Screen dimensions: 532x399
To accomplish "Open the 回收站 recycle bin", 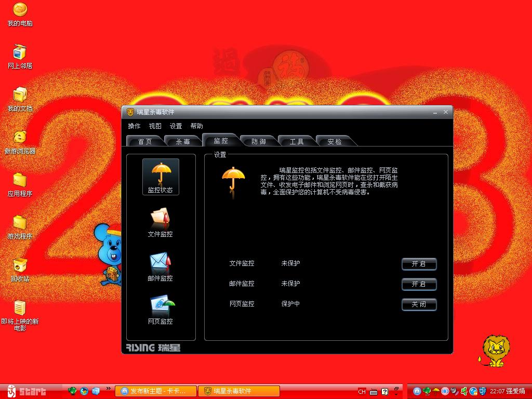I will (20, 270).
